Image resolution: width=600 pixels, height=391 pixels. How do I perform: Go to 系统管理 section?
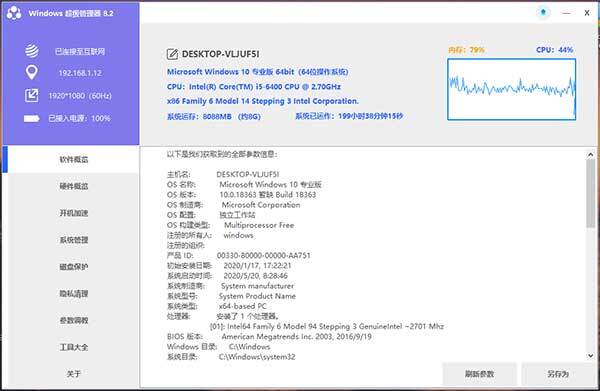click(x=73, y=240)
